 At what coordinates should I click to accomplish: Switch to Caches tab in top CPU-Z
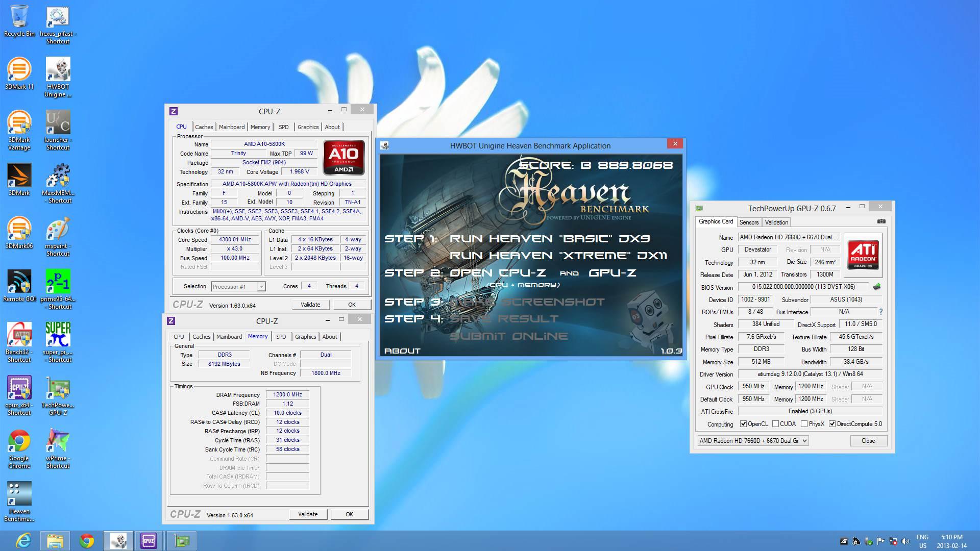(x=204, y=127)
